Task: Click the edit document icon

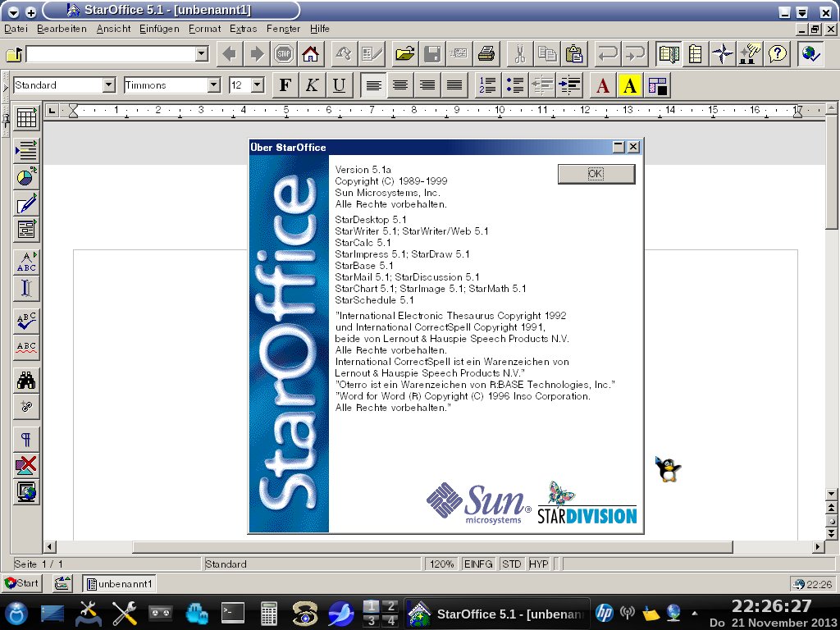Action: [x=372, y=53]
